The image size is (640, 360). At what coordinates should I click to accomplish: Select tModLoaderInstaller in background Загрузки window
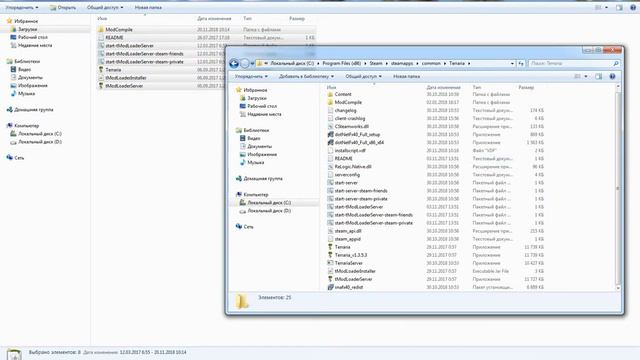[x=126, y=78]
